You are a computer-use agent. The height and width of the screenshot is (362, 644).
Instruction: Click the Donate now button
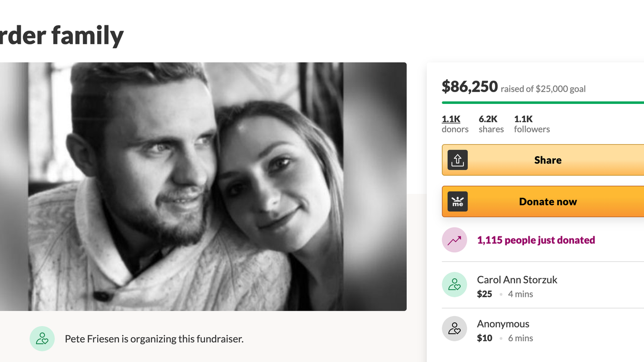pos(548,202)
